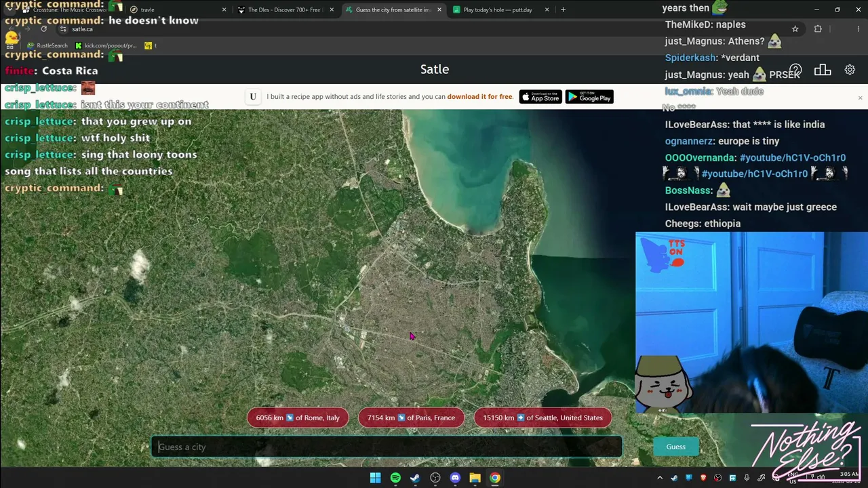Open the Satle statistics bar-chart icon

click(x=823, y=70)
